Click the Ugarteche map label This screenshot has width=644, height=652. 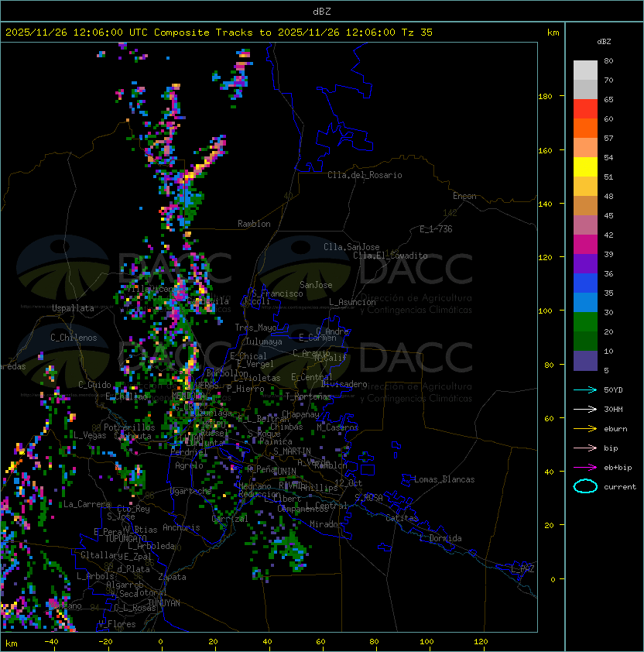pyautogui.click(x=191, y=491)
